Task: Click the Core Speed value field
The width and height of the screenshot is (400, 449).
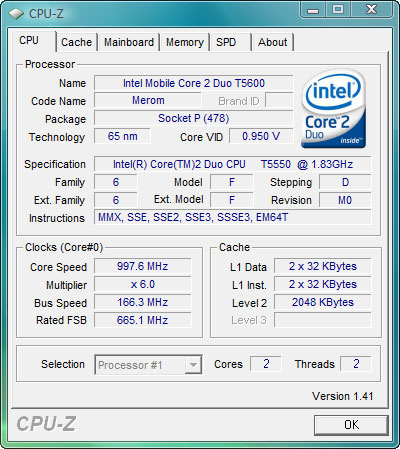Action: 143,266
